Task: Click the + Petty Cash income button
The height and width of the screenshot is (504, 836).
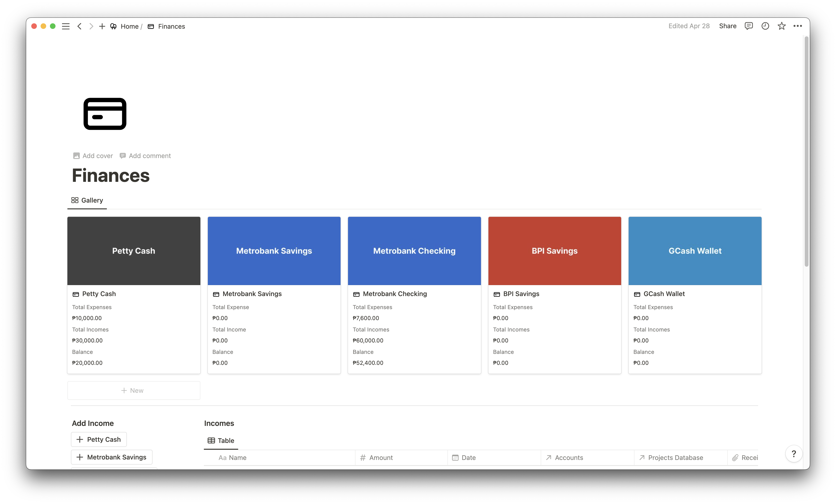Action: coord(99,439)
